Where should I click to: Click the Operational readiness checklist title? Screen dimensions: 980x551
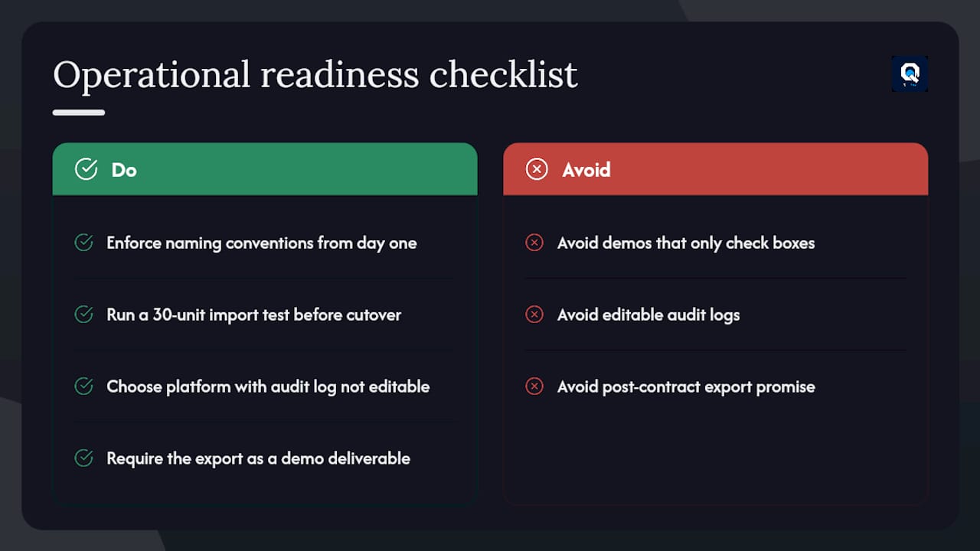(x=315, y=76)
